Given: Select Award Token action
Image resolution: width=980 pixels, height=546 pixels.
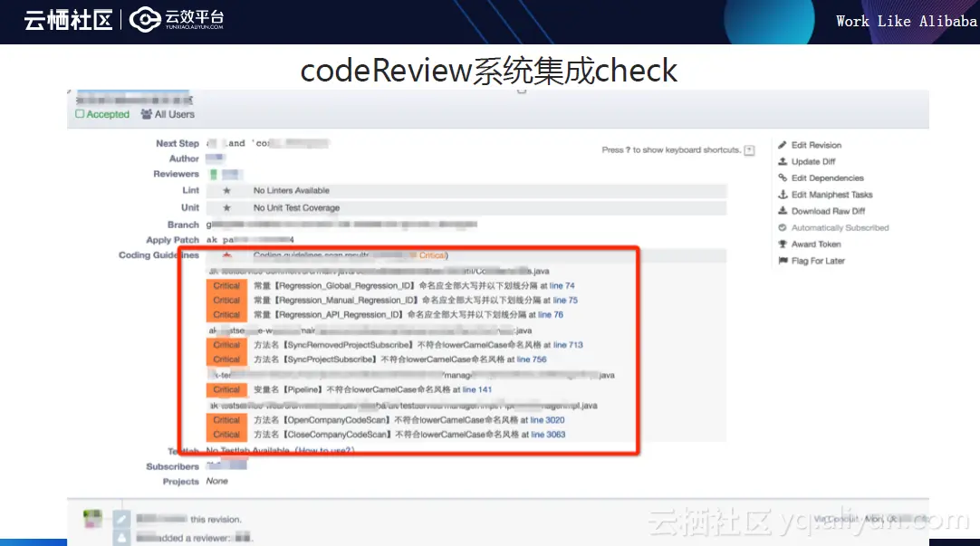Looking at the screenshot, I should point(816,244).
